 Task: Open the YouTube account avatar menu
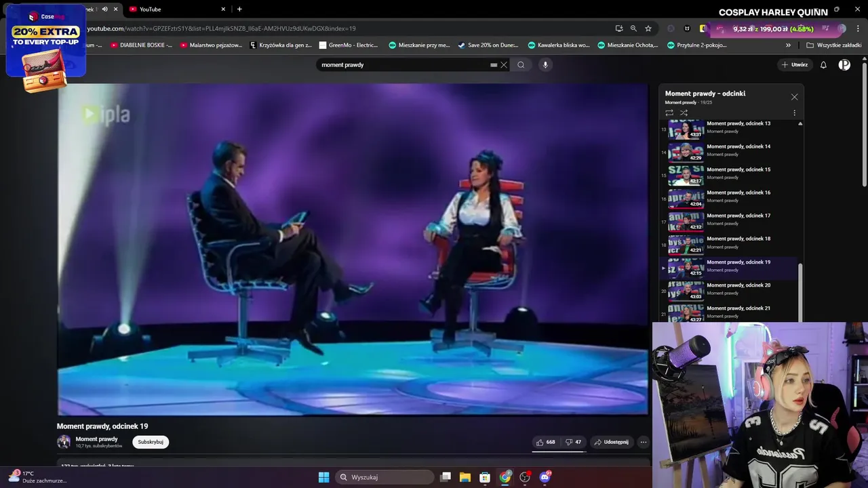coord(844,65)
